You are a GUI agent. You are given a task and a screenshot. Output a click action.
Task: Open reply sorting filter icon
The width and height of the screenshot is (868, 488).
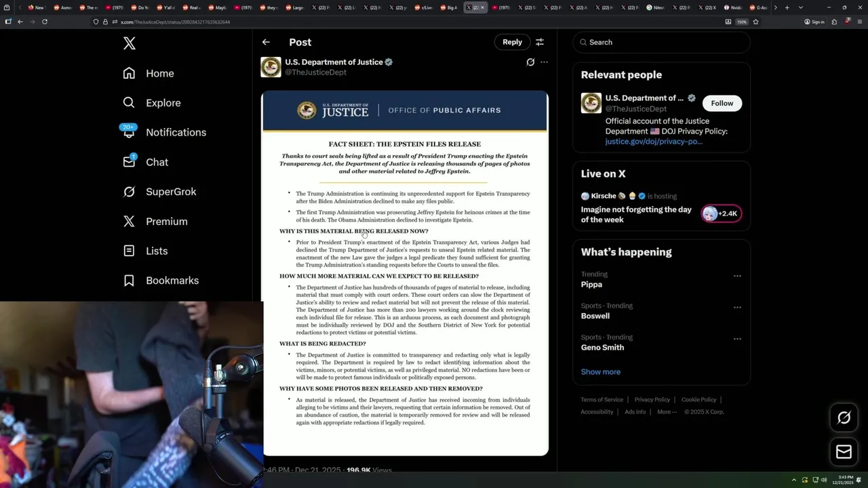pos(540,42)
